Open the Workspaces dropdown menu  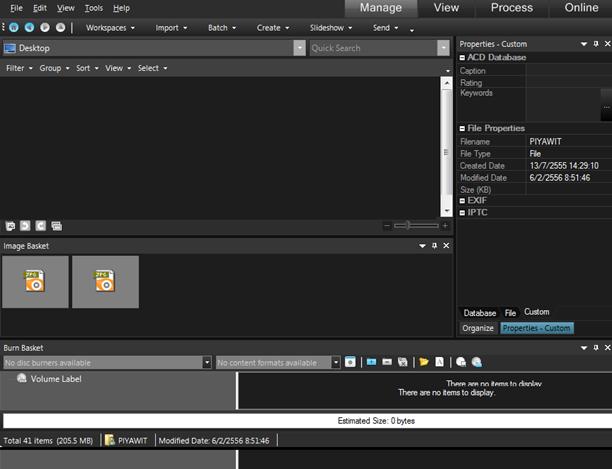[110, 28]
